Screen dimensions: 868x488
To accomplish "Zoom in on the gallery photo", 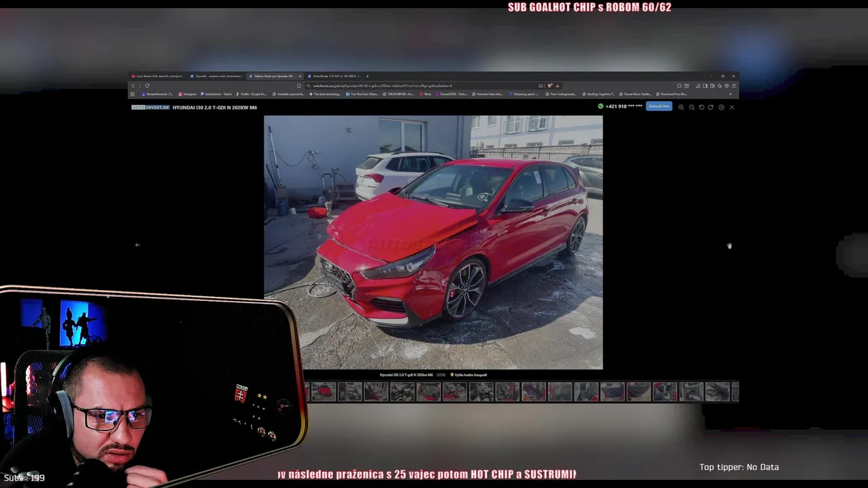I will [x=681, y=107].
